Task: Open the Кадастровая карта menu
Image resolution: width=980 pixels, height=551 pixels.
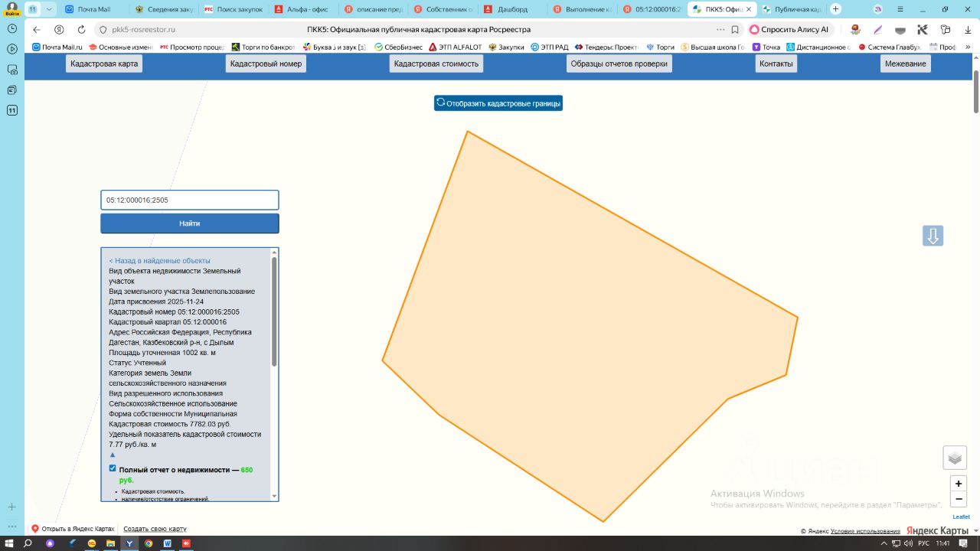Action: coord(104,64)
